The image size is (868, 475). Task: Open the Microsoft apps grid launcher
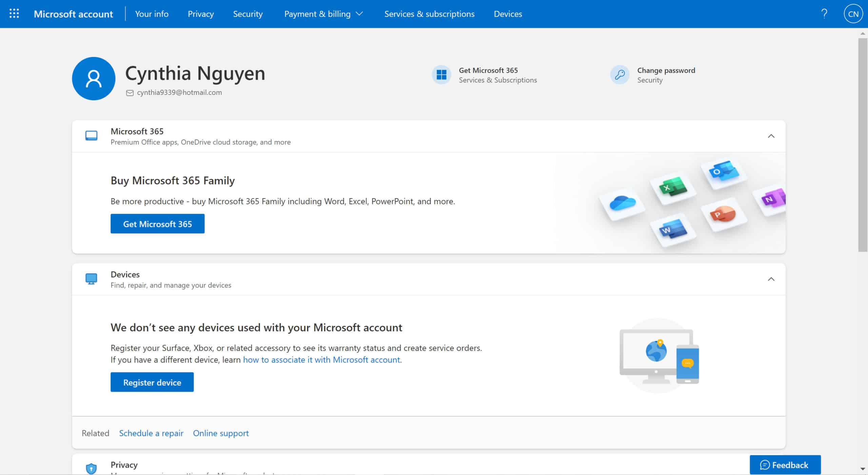[x=14, y=14]
